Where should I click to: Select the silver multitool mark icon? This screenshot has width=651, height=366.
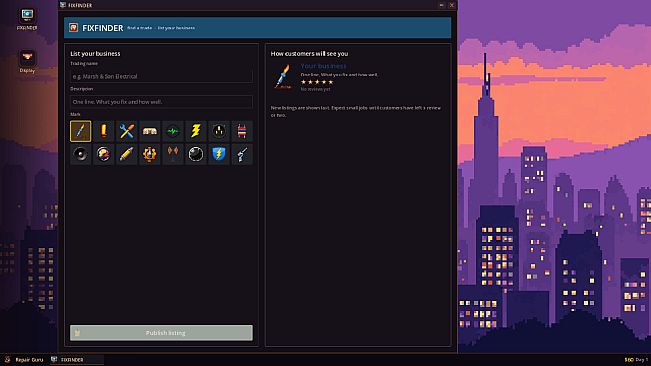tap(242, 154)
